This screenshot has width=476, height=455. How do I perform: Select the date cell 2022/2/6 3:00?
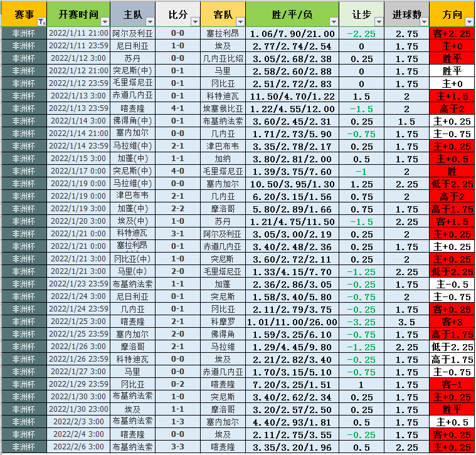(78, 447)
